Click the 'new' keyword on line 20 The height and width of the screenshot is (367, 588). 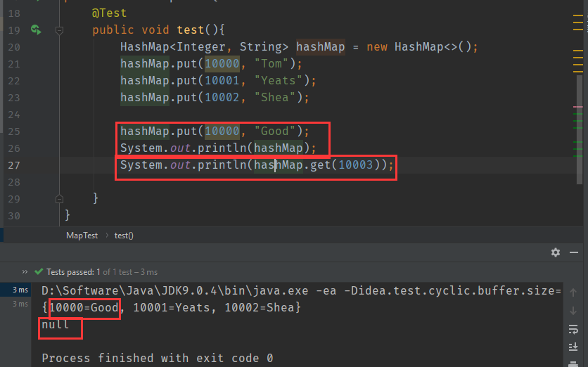click(377, 47)
